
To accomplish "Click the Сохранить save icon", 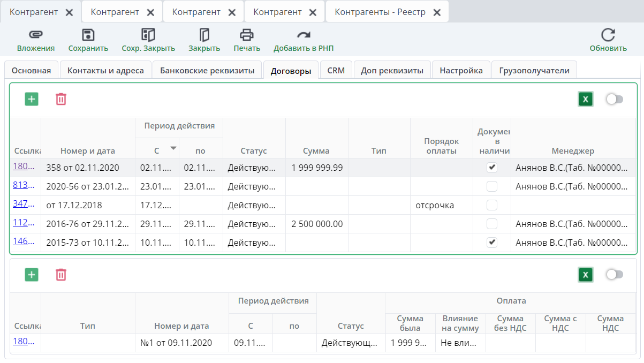I will [88, 35].
